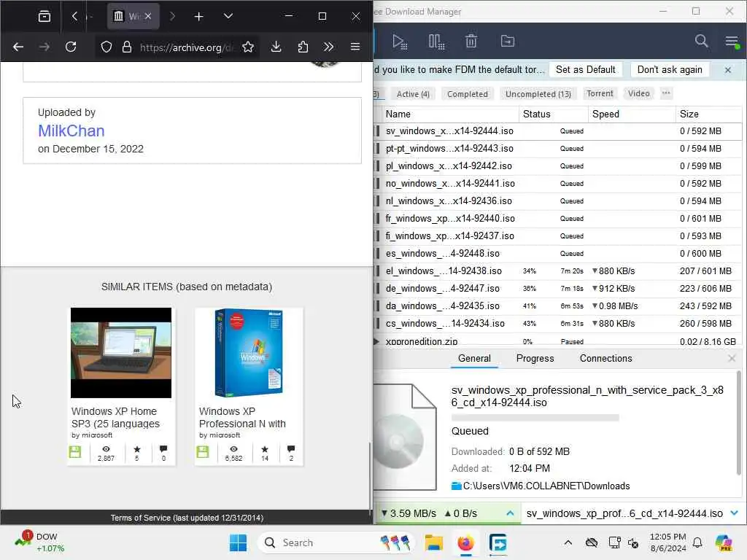Open the Windows XP Professional N thumbnail

click(x=248, y=353)
